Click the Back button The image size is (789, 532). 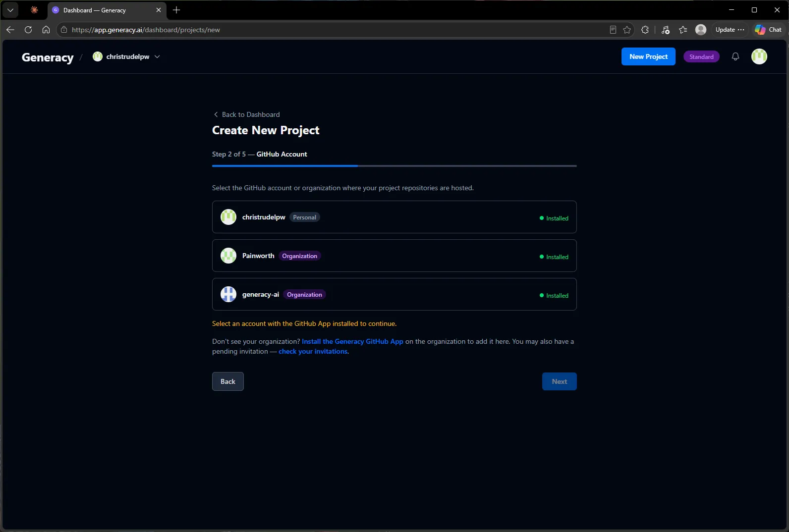point(228,381)
